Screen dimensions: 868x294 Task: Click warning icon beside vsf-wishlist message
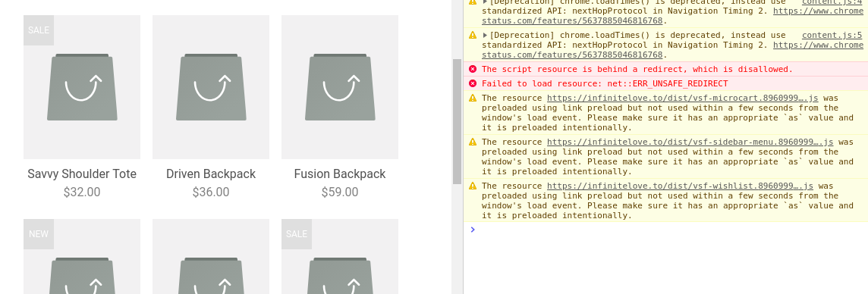coord(472,186)
